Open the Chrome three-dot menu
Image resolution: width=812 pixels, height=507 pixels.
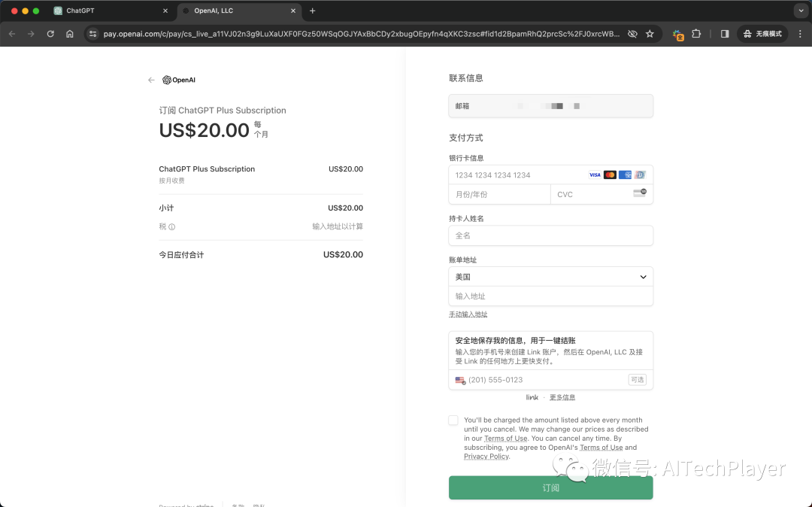800,34
